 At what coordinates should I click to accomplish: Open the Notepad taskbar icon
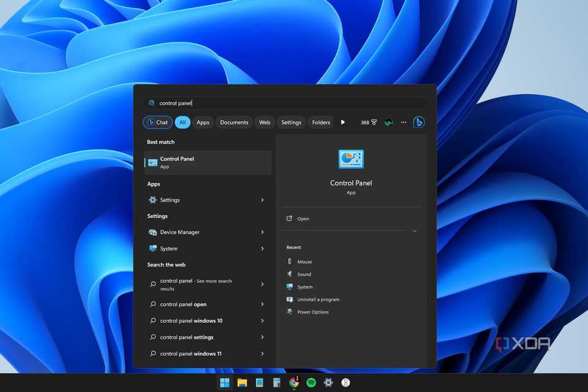click(260, 383)
